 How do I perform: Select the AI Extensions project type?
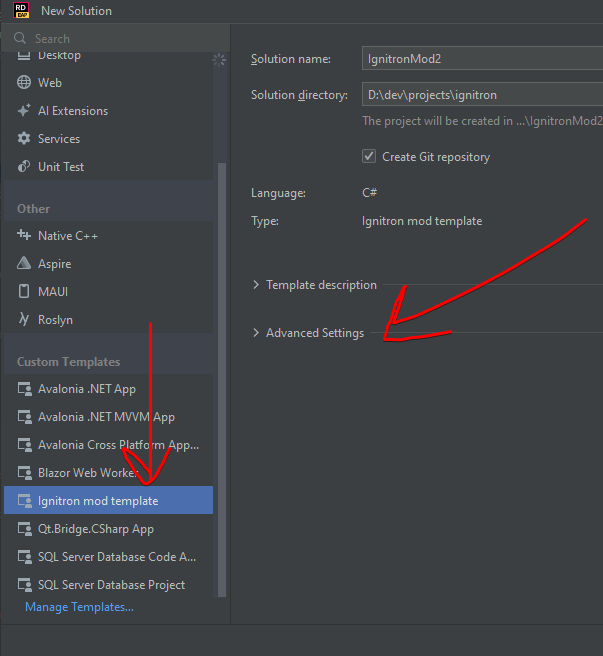pos(108,110)
